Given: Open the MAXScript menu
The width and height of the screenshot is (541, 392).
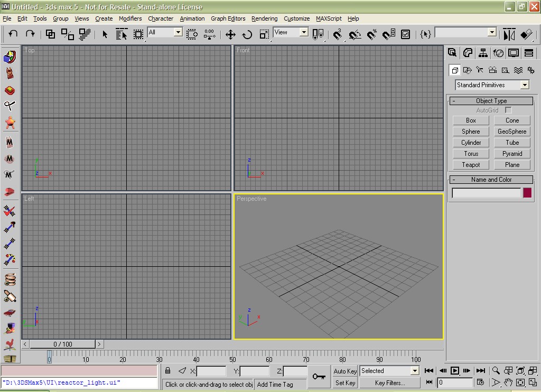Looking at the screenshot, I should [x=329, y=18].
